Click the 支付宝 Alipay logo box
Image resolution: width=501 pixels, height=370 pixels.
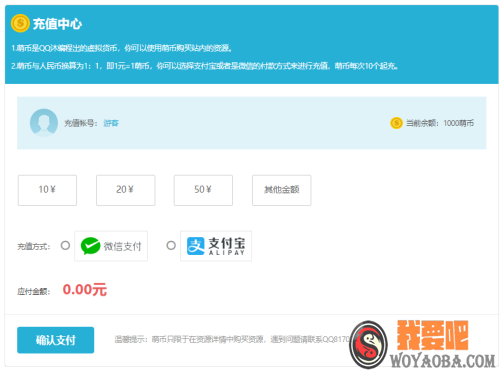(216, 246)
